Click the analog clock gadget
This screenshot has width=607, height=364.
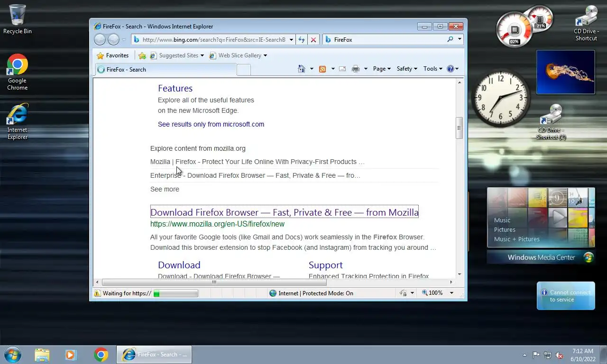click(501, 98)
